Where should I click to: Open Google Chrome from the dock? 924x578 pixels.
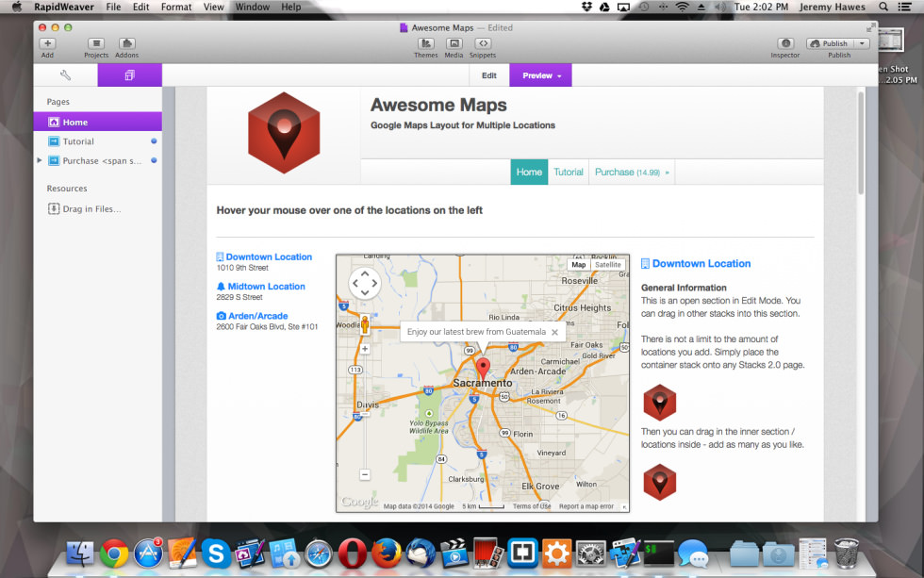[x=114, y=553]
